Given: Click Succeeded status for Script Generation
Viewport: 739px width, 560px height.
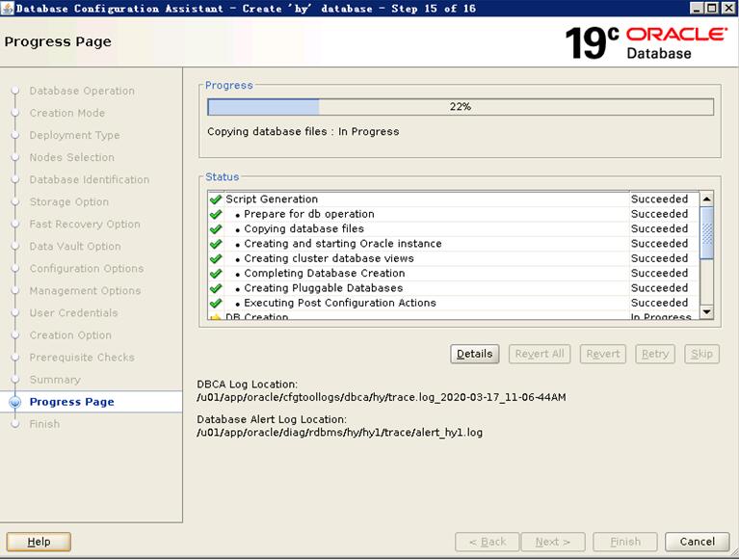Looking at the screenshot, I should 659,199.
